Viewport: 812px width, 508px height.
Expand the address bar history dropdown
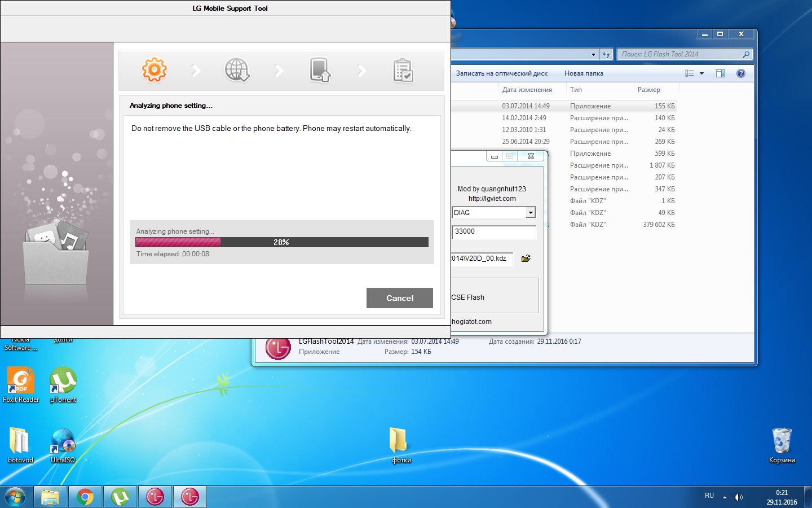(593, 55)
